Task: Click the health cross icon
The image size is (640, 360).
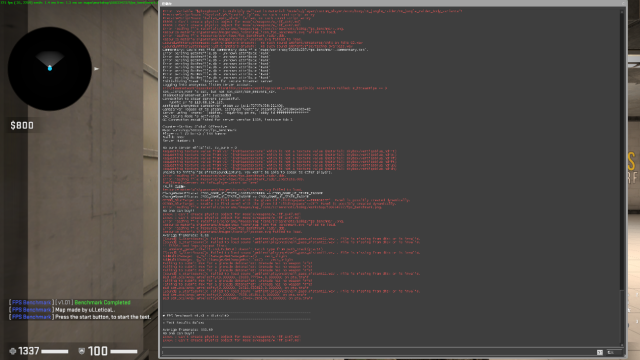Action: tap(13, 351)
